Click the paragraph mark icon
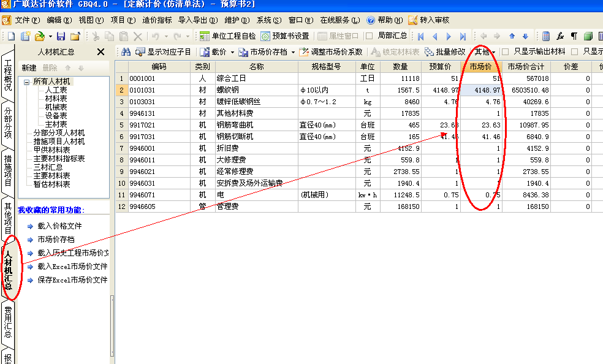603x364 pixels. [574, 36]
